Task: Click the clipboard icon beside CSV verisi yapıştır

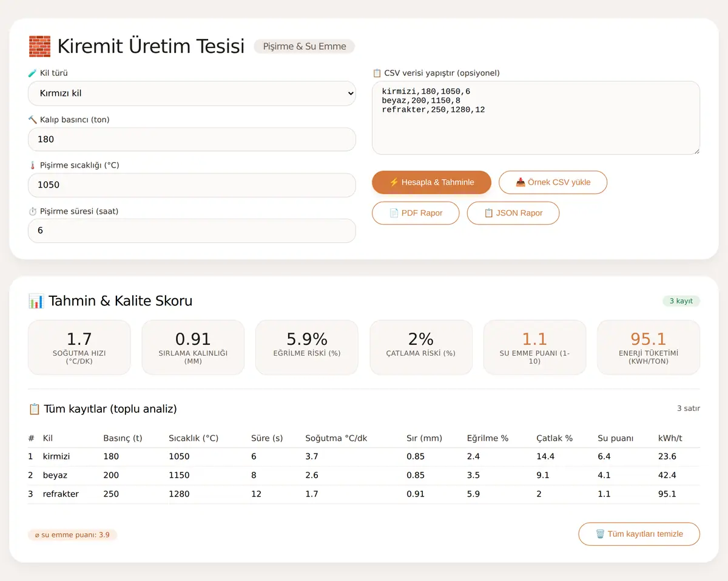Action: (x=377, y=73)
